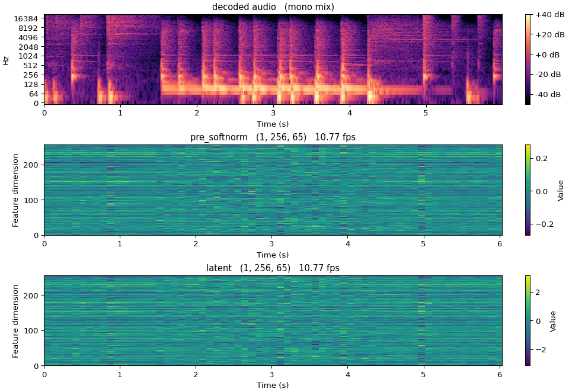Click the latent heatmap plot area
This screenshot has height=392, width=569.
273,320
